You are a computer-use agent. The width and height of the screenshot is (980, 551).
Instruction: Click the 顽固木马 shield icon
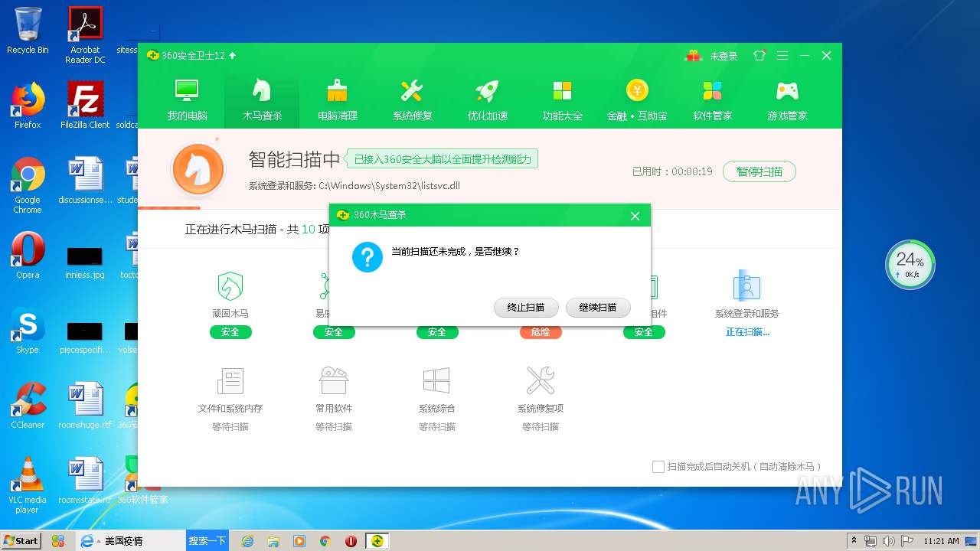click(x=230, y=286)
